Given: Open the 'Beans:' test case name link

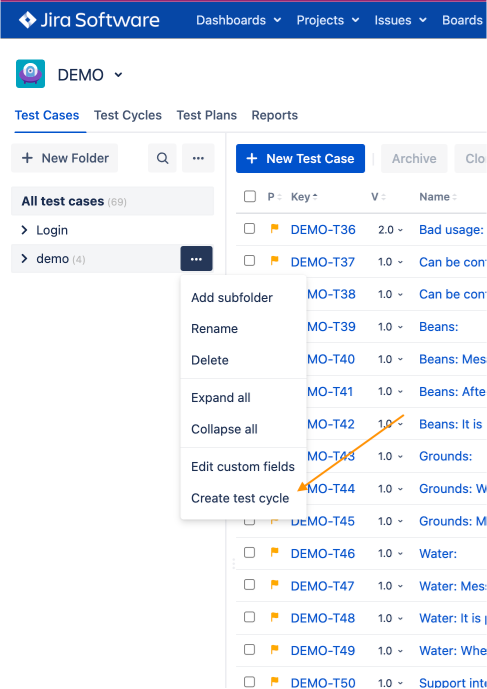Looking at the screenshot, I should point(439,327).
